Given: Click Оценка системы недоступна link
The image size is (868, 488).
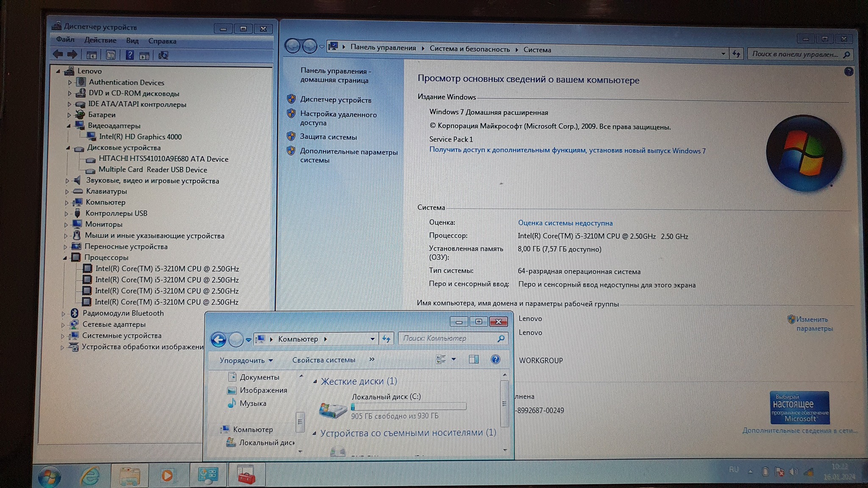Looking at the screenshot, I should (x=565, y=223).
